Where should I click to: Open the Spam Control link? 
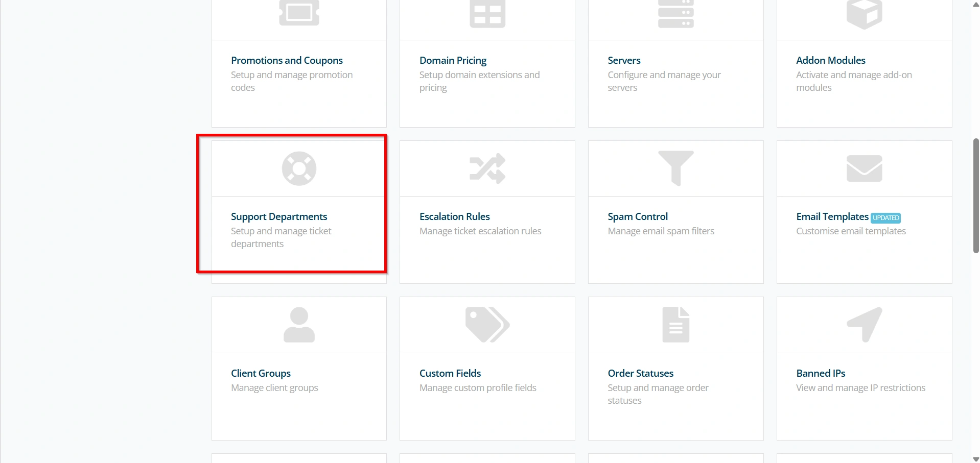pyautogui.click(x=638, y=216)
